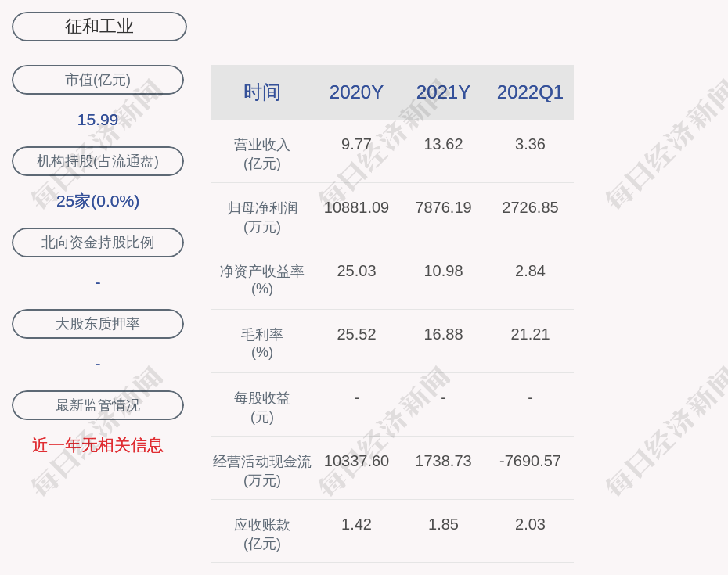The height and width of the screenshot is (575, 728).
Task: Click cash flow value 1738.73
Action: pyautogui.click(x=443, y=461)
